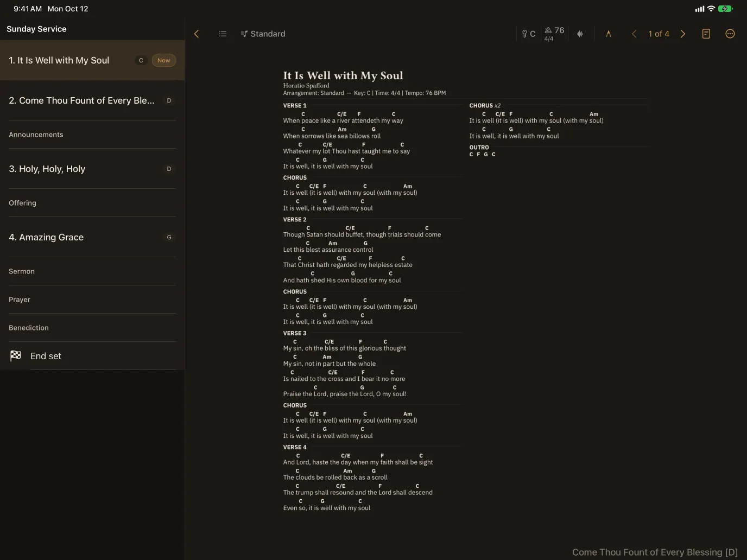Click the Wi-Fi icon in status bar
The width and height of the screenshot is (747, 560).
tap(711, 9)
